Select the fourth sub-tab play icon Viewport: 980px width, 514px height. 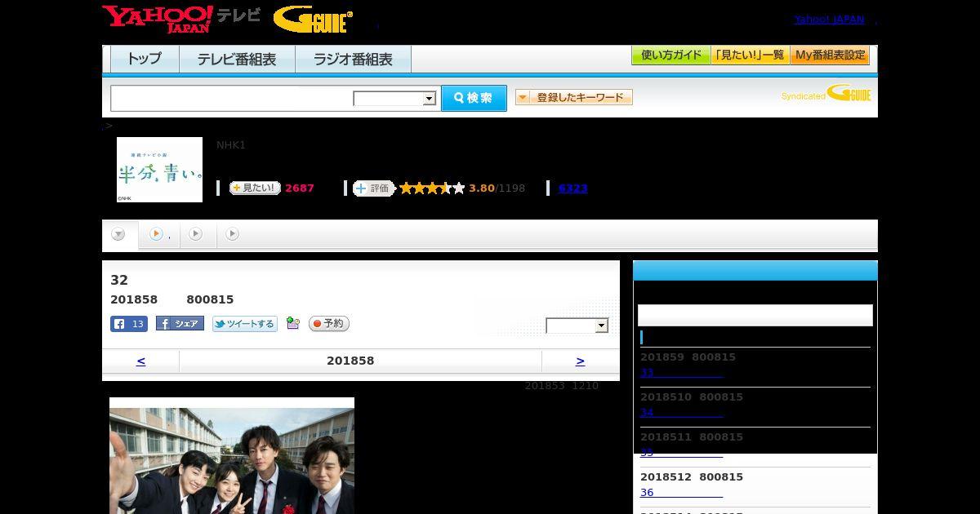pyautogui.click(x=233, y=234)
